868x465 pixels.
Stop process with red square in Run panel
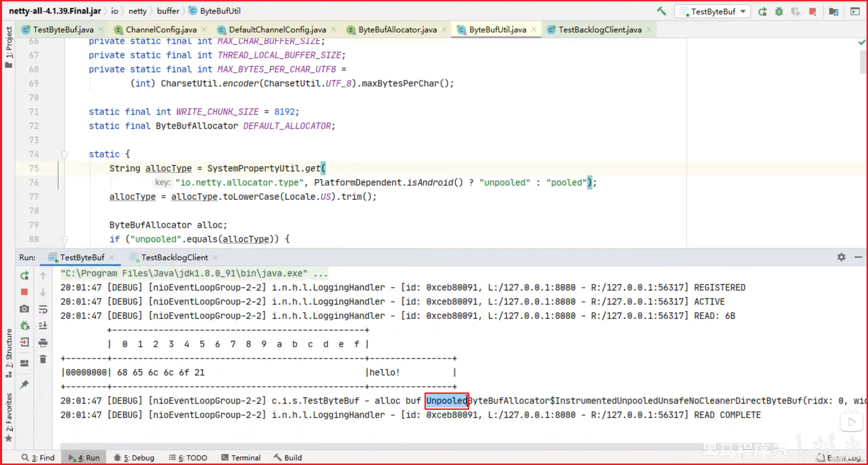tap(24, 292)
